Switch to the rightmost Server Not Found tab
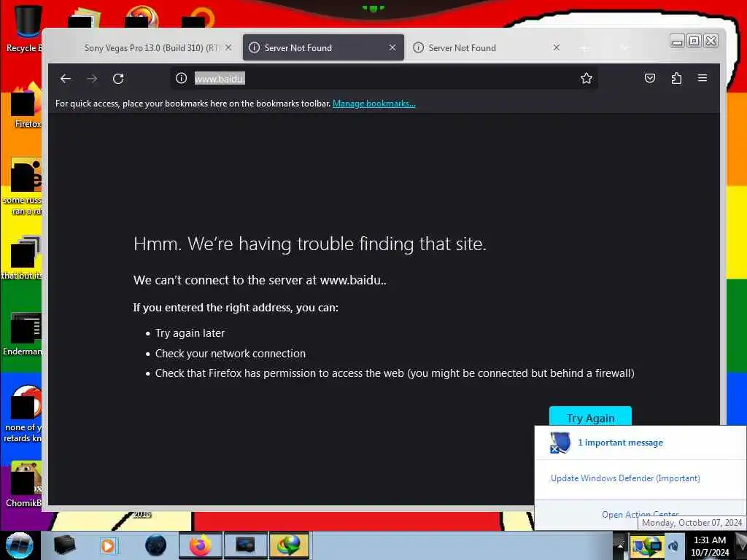The image size is (747, 560). pyautogui.click(x=486, y=47)
